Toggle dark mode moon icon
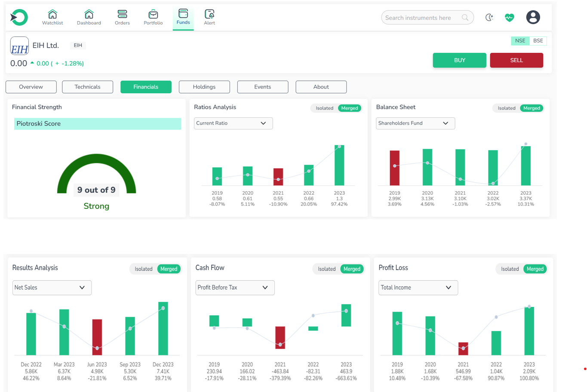Screen dimensions: 587x392 click(489, 17)
